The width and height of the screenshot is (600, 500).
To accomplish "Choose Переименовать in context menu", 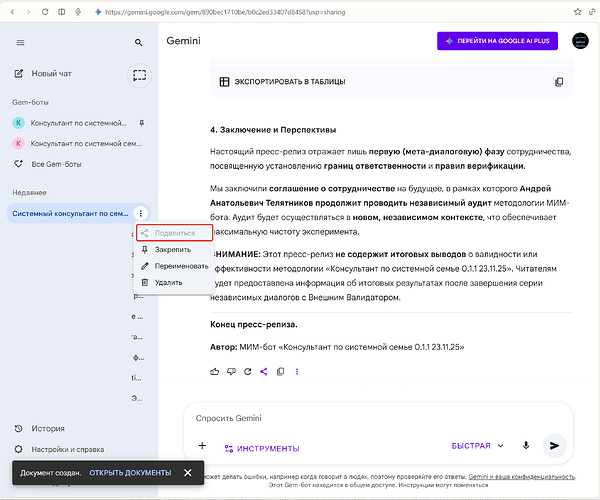I will tap(174, 266).
